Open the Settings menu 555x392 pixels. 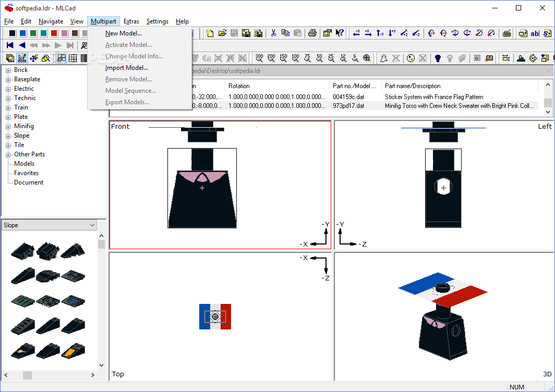pos(158,21)
